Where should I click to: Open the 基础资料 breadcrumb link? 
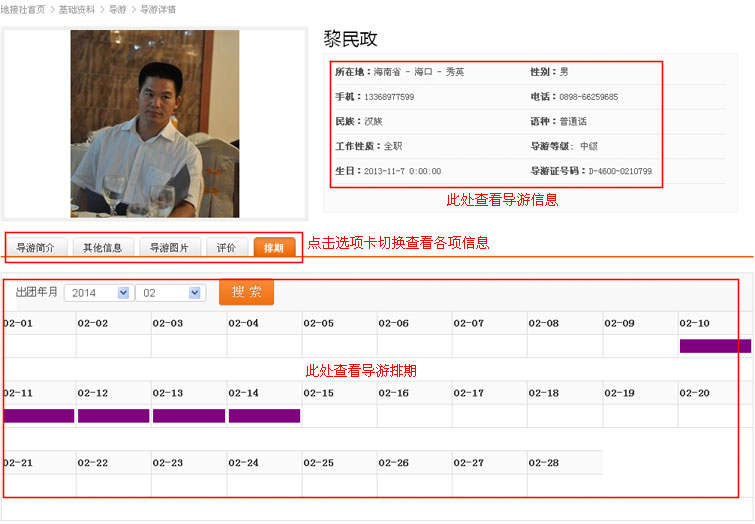78,9
